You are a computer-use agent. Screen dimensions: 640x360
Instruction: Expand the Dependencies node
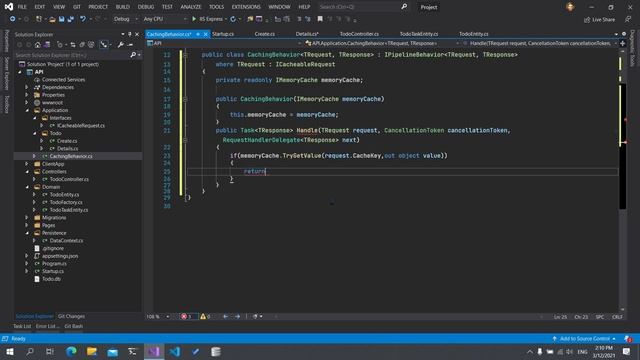tap(27, 87)
